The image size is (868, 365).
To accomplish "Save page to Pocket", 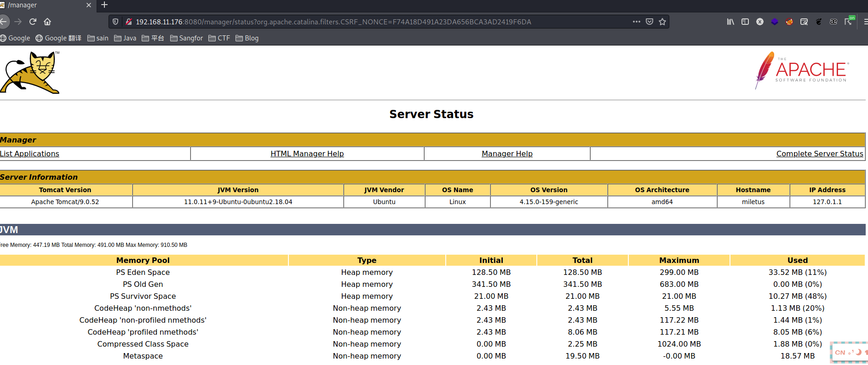I will pos(650,22).
